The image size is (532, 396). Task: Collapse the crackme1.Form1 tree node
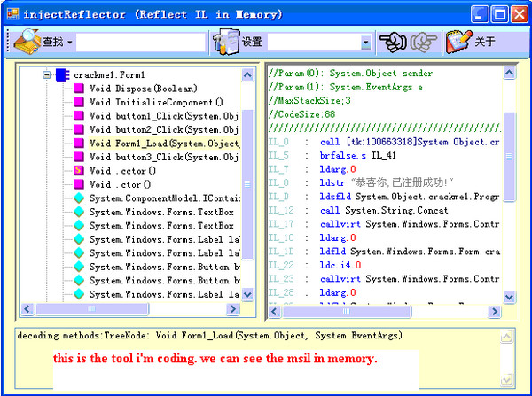(x=46, y=75)
